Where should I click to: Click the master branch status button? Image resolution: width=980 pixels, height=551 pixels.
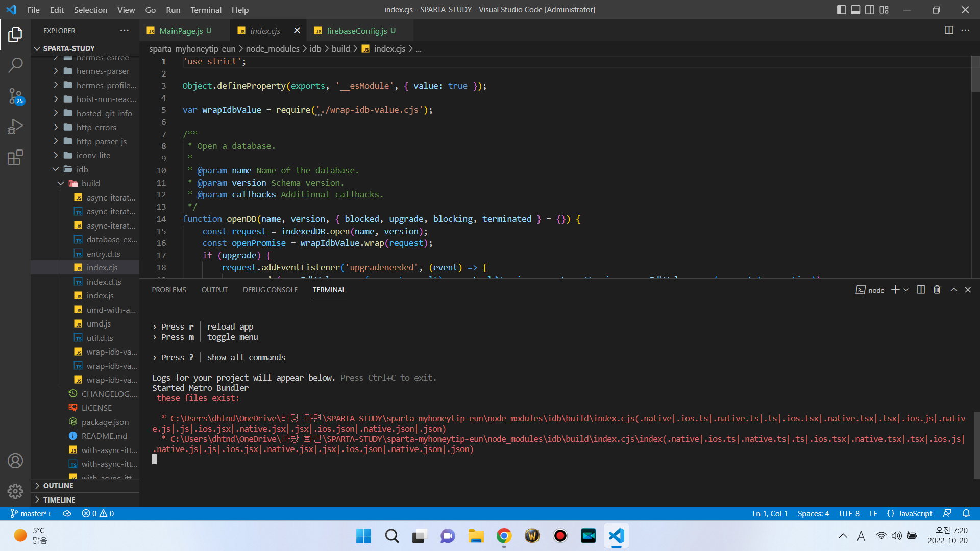click(x=31, y=513)
